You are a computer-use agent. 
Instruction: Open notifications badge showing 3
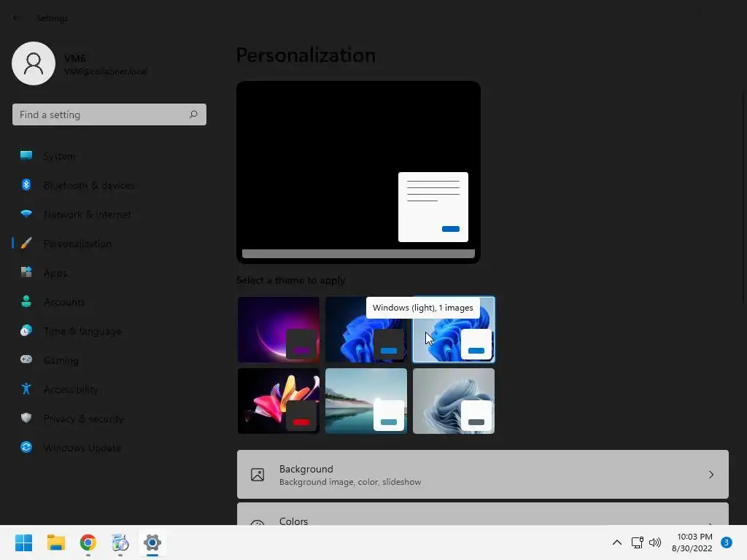[727, 542]
